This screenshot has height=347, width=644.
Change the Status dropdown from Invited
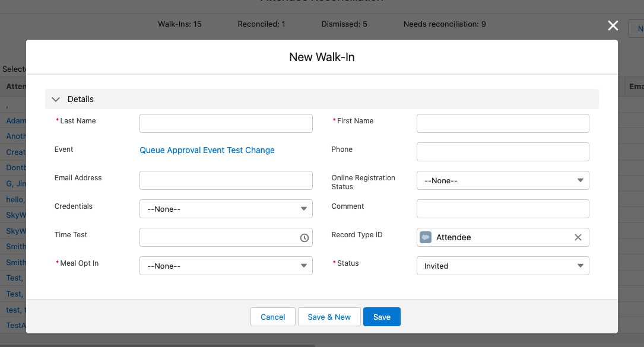[503, 266]
